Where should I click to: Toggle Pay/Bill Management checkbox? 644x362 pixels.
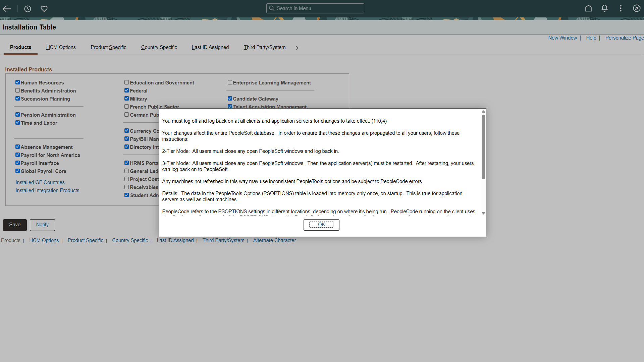tap(126, 139)
